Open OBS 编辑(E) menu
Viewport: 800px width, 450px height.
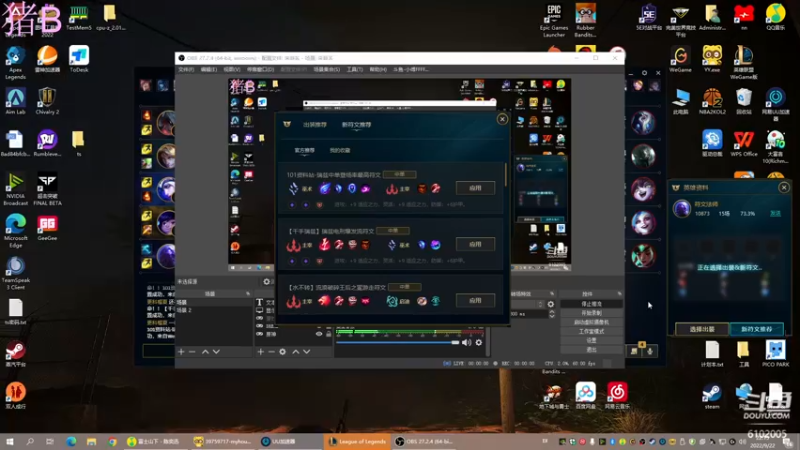coord(209,69)
